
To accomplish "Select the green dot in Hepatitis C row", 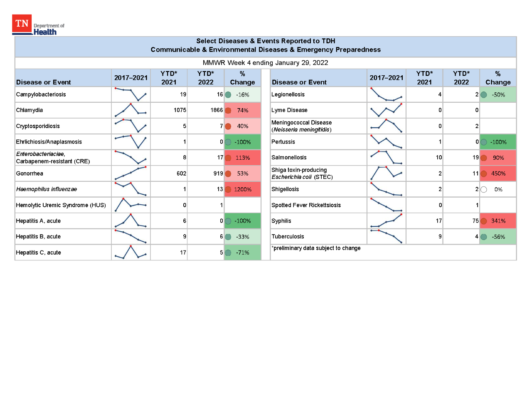I will point(228,253).
